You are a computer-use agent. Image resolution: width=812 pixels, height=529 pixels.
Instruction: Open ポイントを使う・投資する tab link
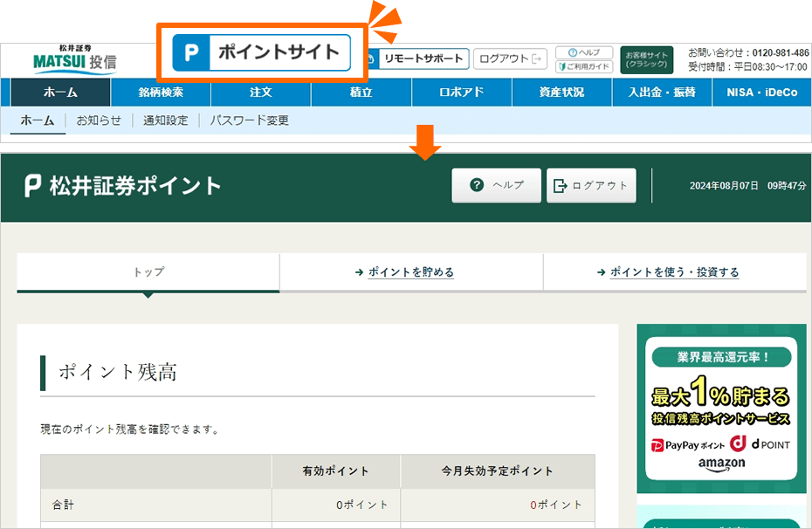click(x=674, y=272)
